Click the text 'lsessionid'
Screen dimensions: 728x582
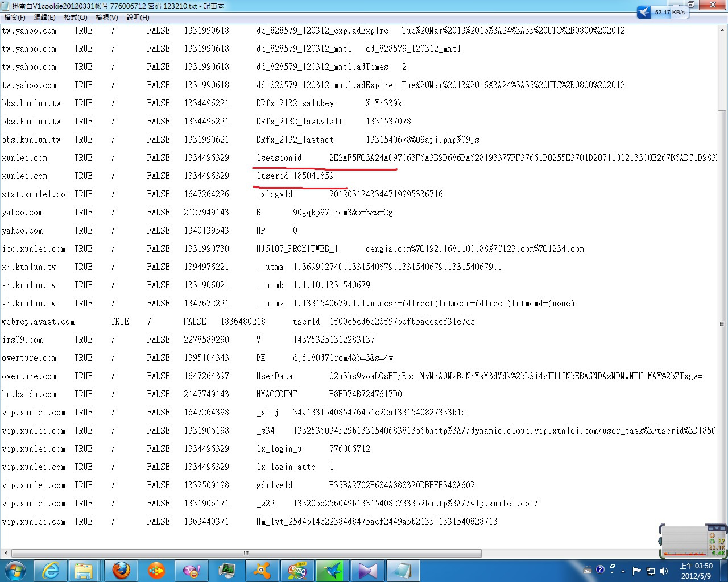pos(279,158)
